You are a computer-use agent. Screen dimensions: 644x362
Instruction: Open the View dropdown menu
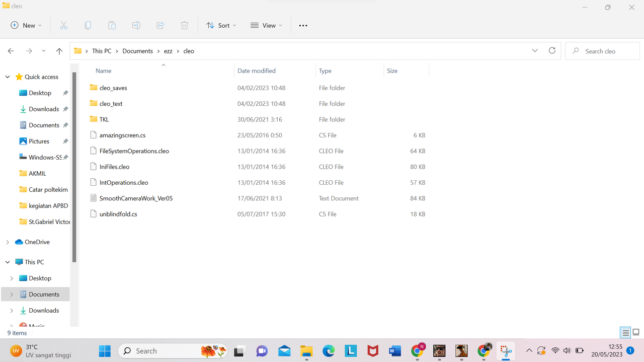(266, 25)
